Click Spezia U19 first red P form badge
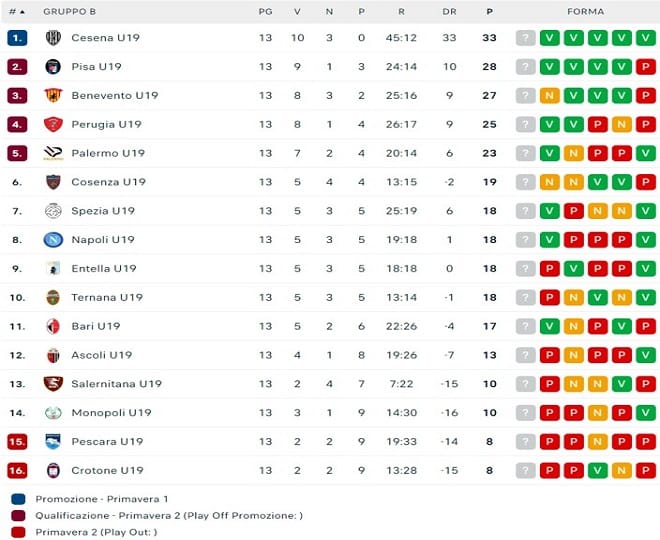Screen dimensions: 660x540 coord(574,211)
